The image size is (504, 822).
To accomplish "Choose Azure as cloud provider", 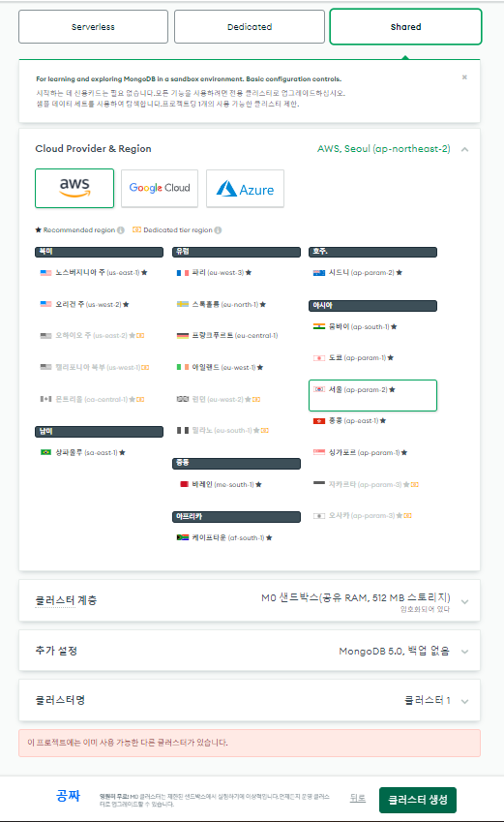I will click(245, 188).
